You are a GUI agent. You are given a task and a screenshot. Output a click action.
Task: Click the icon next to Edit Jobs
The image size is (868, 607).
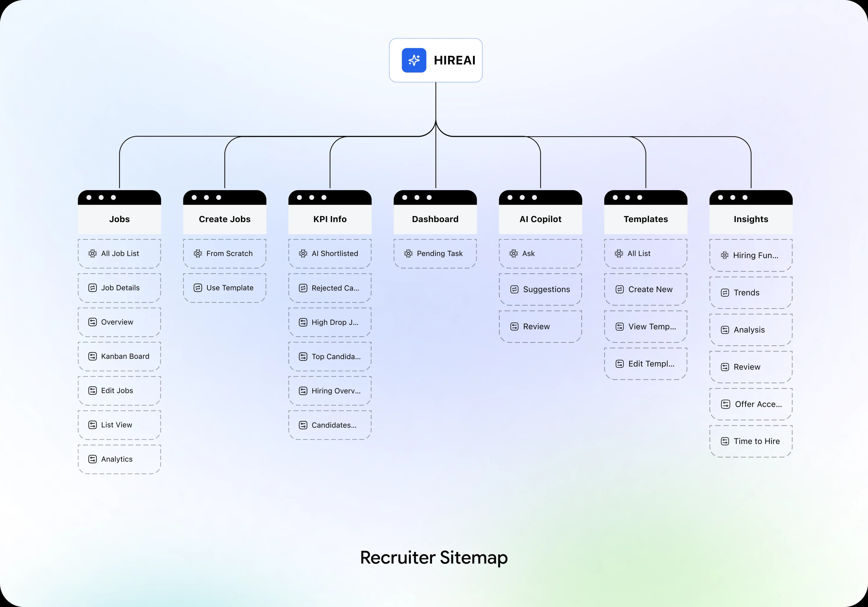(93, 391)
